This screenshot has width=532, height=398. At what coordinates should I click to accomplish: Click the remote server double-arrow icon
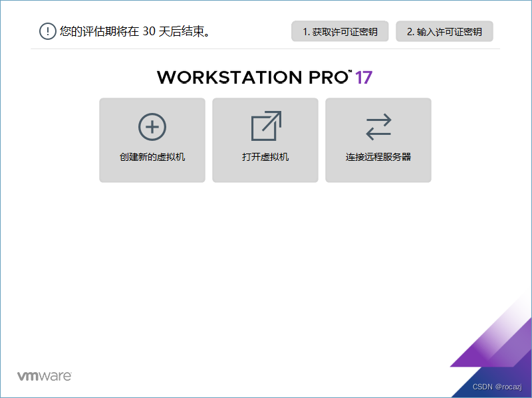coord(378,127)
